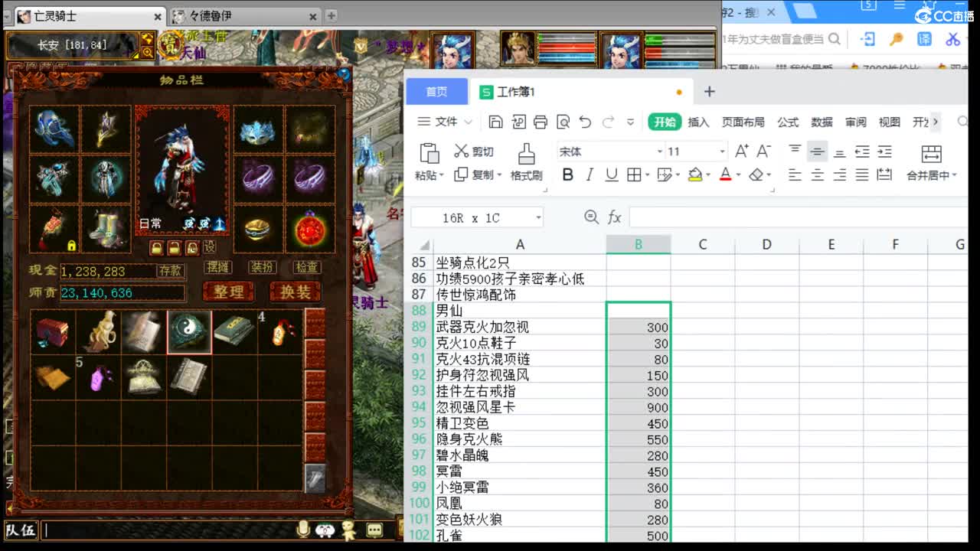The width and height of the screenshot is (980, 551).
Task: Click the boots equipment slot
Action: pos(106,228)
